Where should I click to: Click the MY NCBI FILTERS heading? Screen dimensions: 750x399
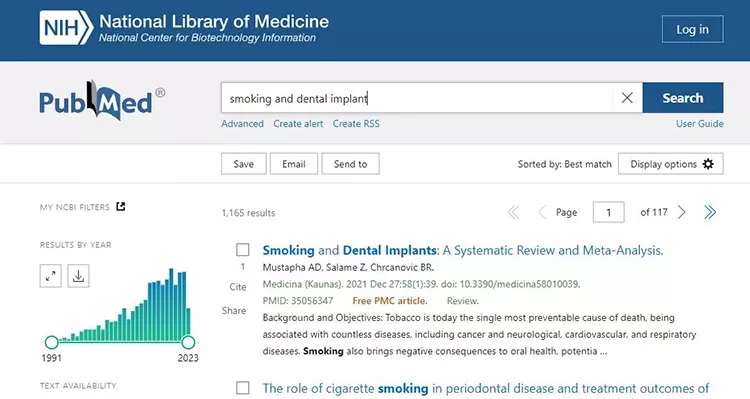[75, 207]
